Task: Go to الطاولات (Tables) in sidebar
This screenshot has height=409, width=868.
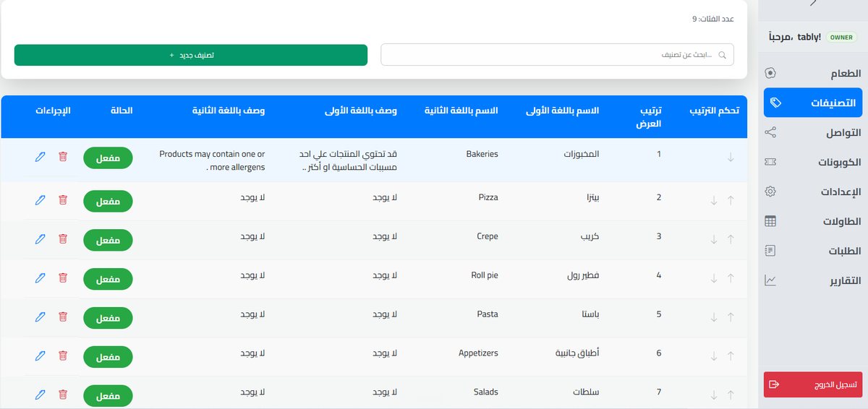Action: pyautogui.click(x=812, y=221)
